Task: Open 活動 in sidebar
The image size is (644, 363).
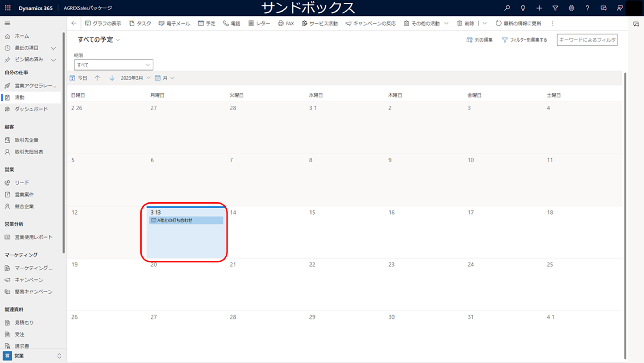Action: pos(30,97)
